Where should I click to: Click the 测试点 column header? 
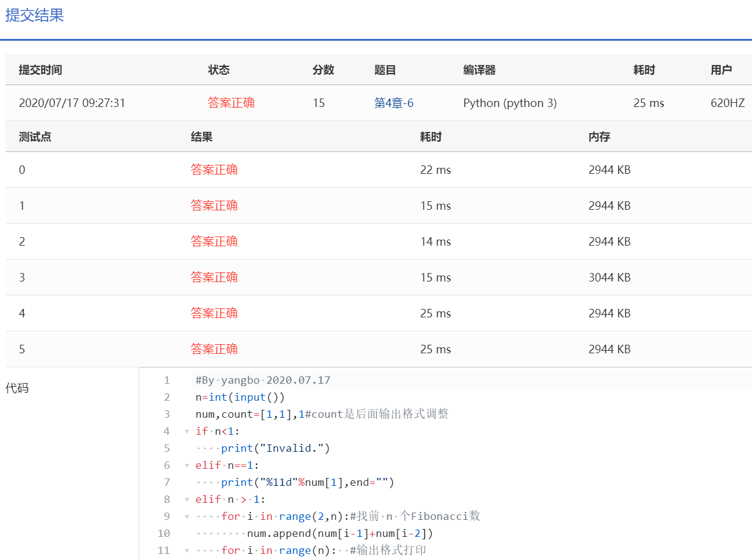35,137
